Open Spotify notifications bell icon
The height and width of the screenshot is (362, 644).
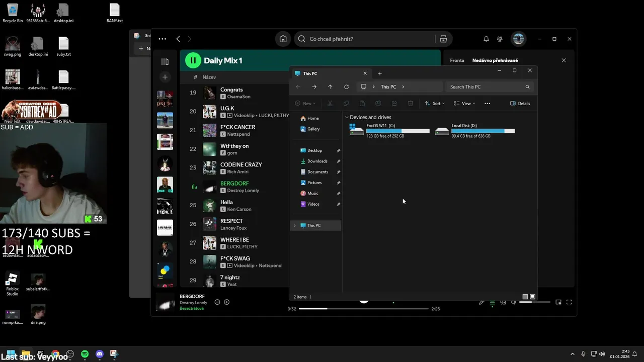point(486,39)
